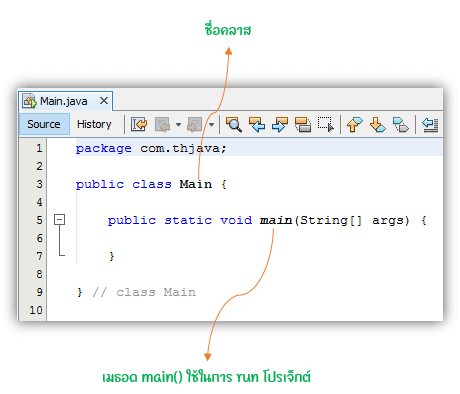The height and width of the screenshot is (394, 460).
Task: Click line number 3 in gutter
Action: point(39,184)
